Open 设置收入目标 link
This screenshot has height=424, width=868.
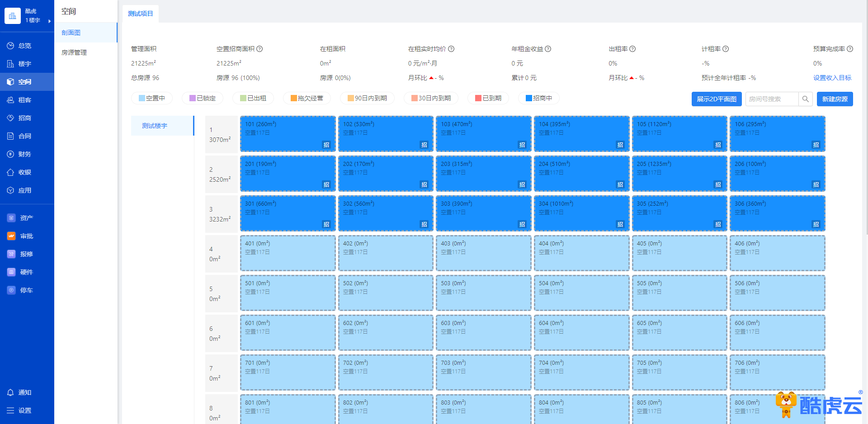point(832,78)
